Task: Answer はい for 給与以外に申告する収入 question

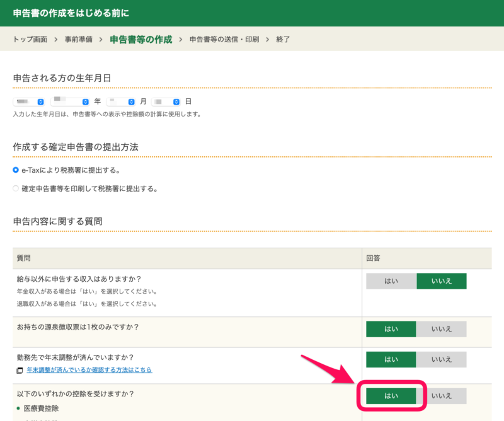Action: pyautogui.click(x=391, y=281)
